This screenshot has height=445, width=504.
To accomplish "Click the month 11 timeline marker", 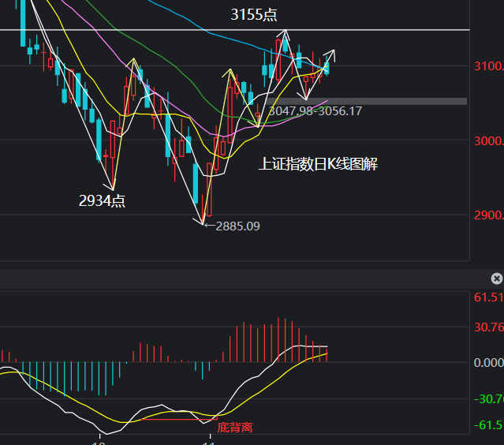I will point(209,443).
